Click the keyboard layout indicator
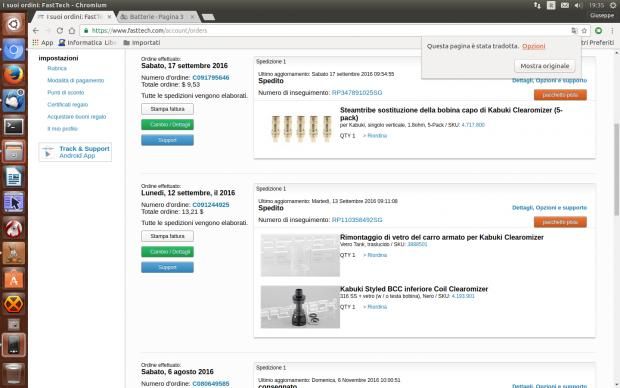The height and width of the screenshot is (388, 620). click(x=551, y=5)
